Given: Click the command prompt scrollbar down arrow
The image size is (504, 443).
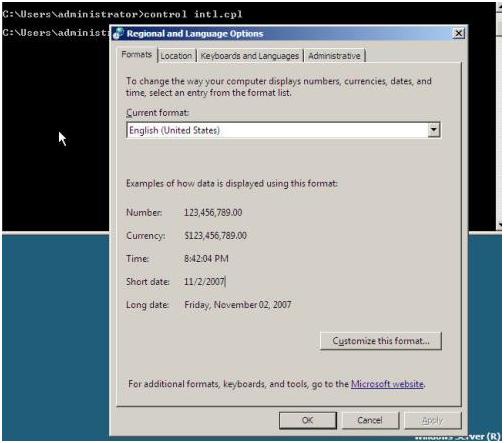Looking at the screenshot, I should [499, 226].
